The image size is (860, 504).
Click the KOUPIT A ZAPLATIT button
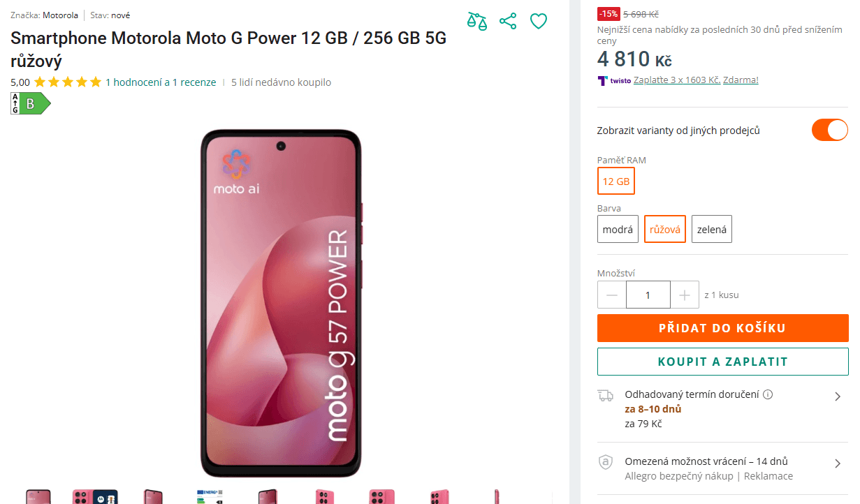click(722, 362)
